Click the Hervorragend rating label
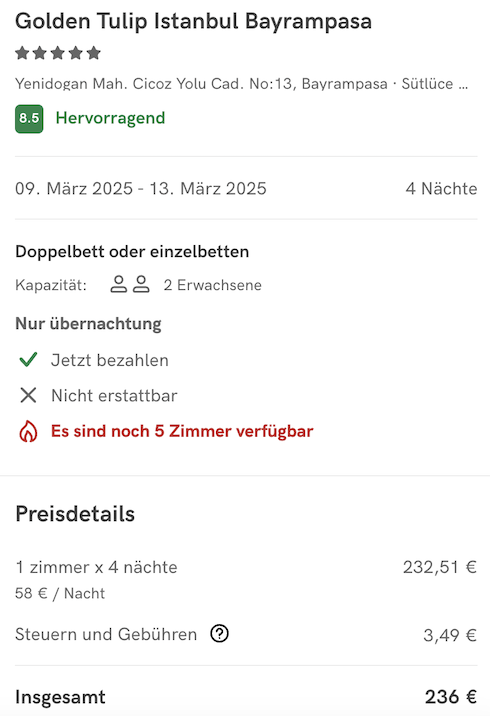The width and height of the screenshot is (490, 716). [x=111, y=118]
